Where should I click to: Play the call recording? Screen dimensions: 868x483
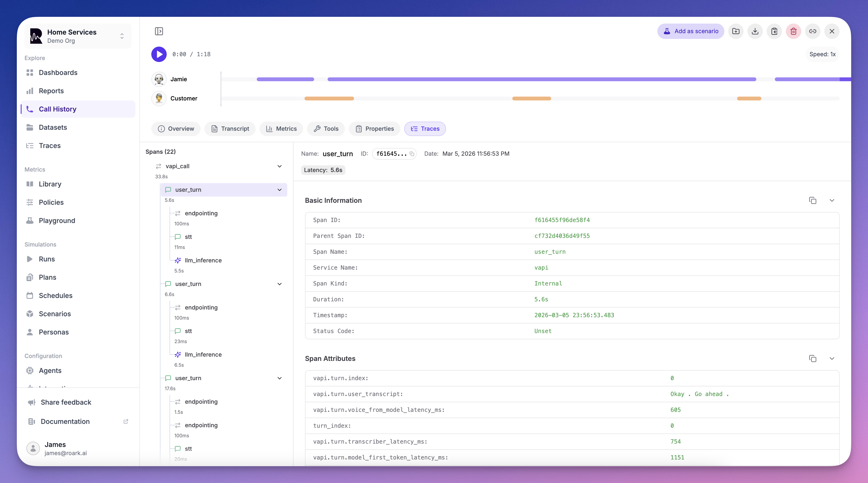[x=159, y=54]
